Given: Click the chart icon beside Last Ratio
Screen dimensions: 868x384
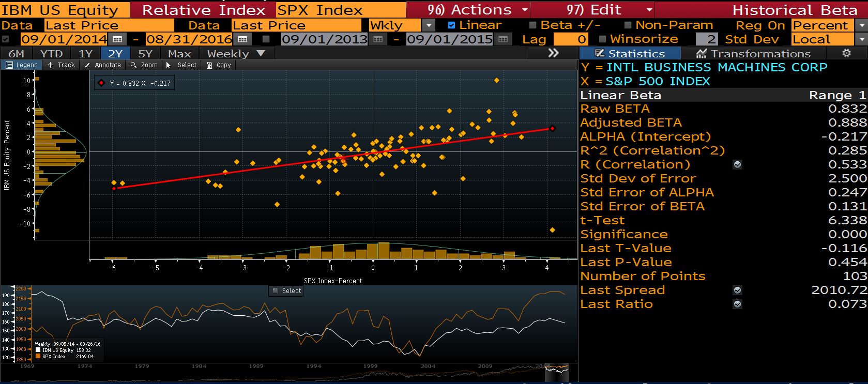Looking at the screenshot, I should click(738, 304).
